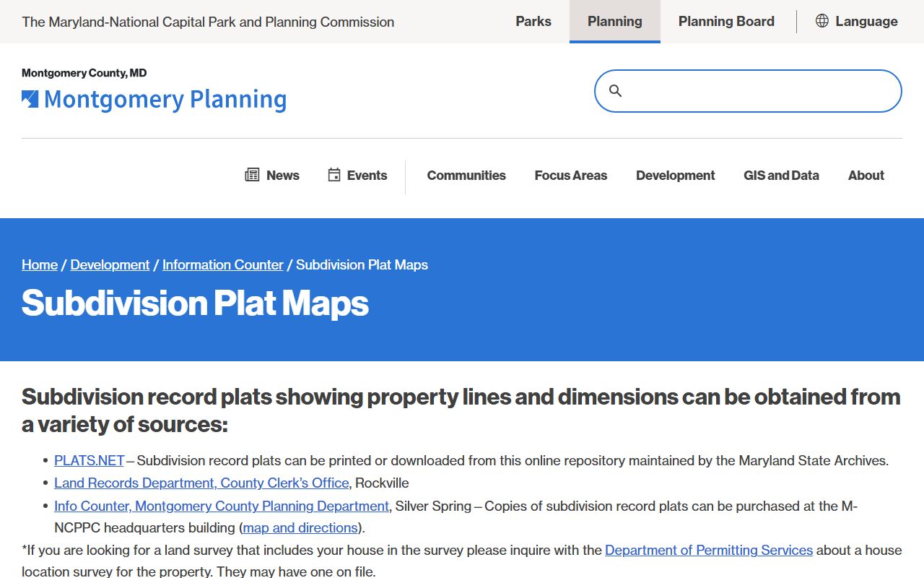Click 'Montgomery County, MD' text
Image resolution: width=924 pixels, height=578 pixels.
pos(84,73)
